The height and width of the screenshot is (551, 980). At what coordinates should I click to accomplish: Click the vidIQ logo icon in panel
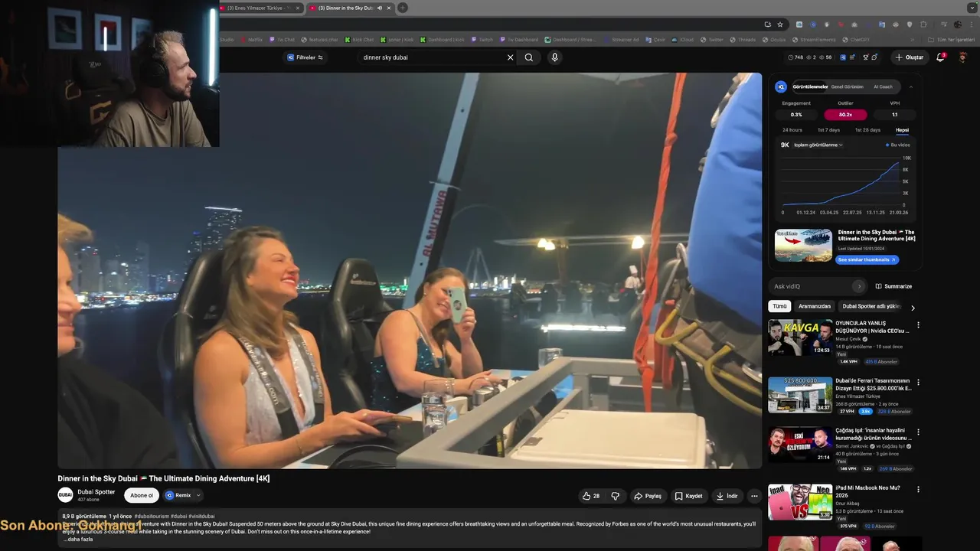(x=781, y=86)
